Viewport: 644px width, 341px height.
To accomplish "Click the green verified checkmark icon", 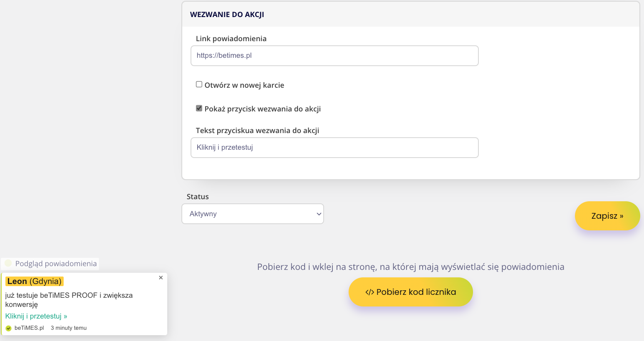I will pyautogui.click(x=8, y=328).
